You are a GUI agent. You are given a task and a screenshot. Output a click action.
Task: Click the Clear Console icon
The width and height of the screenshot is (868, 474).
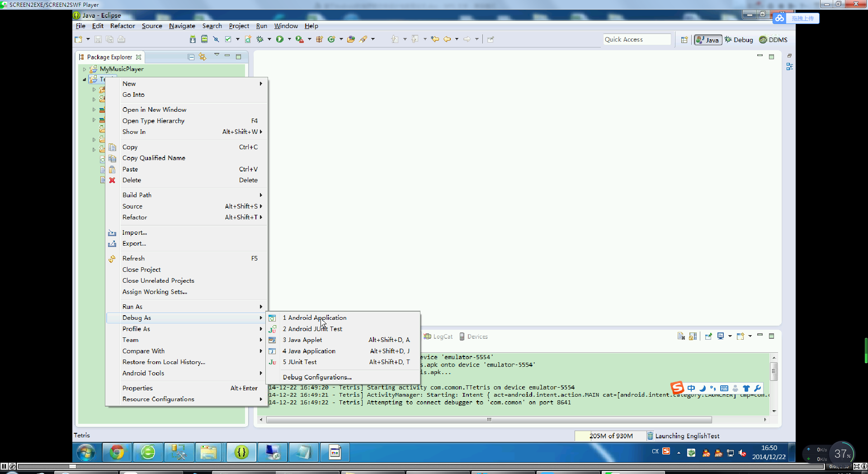681,336
